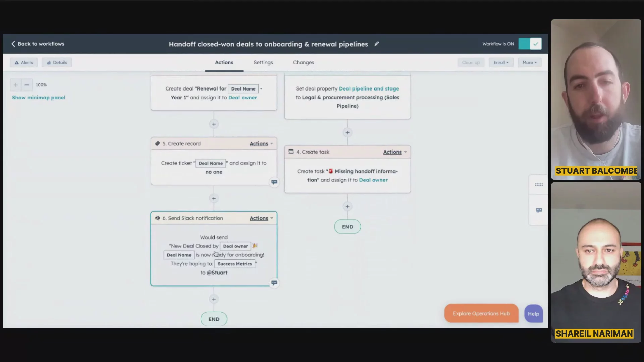Toggle the Workflow is ON switch
Image resolution: width=644 pixels, height=362 pixels.
[x=530, y=44]
